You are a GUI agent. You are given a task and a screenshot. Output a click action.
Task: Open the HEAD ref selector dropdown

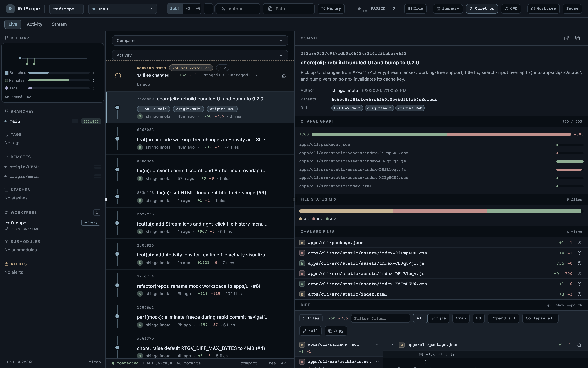(x=122, y=9)
